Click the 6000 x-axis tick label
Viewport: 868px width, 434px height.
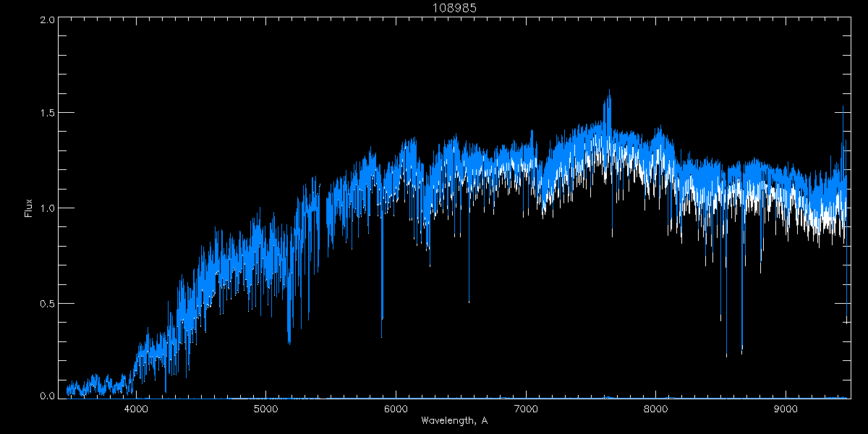[396, 408]
